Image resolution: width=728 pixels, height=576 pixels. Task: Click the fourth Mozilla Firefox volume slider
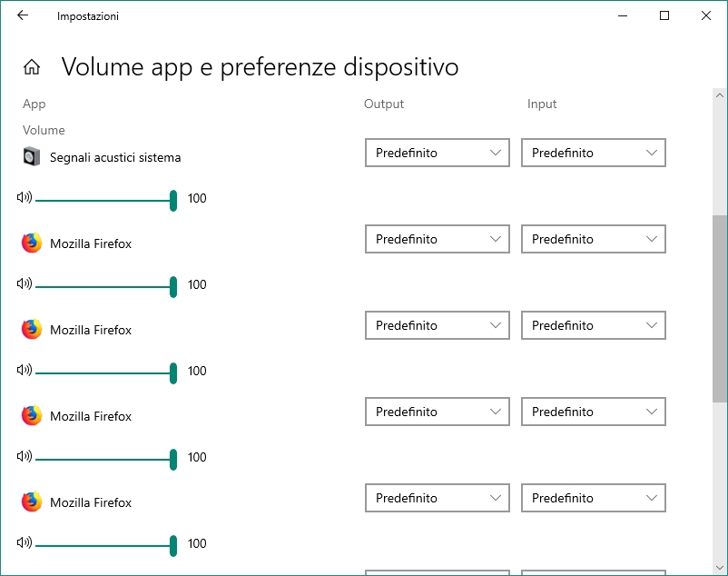pyautogui.click(x=106, y=546)
